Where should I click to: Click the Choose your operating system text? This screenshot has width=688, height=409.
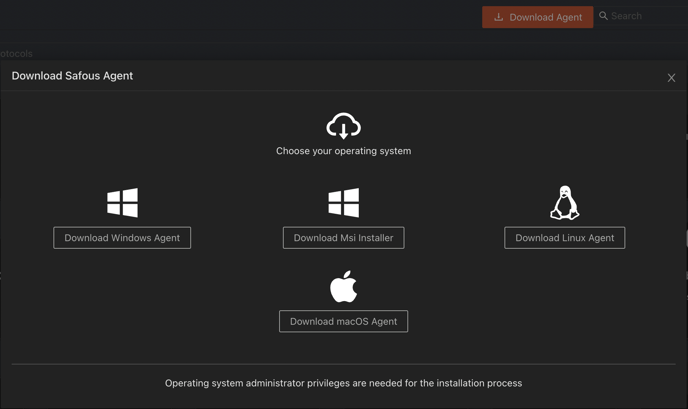coord(343,151)
